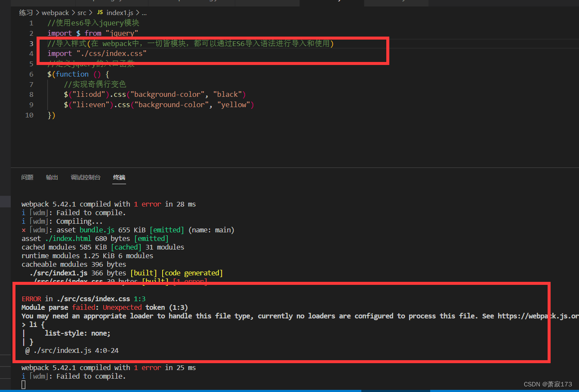Click line number 1 in the gutter

pos(31,23)
